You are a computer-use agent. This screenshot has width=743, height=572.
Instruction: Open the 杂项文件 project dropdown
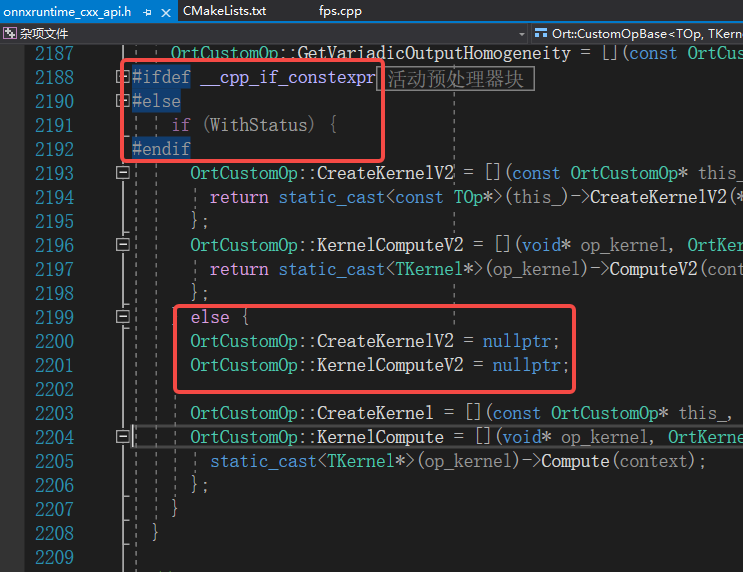[x=522, y=34]
